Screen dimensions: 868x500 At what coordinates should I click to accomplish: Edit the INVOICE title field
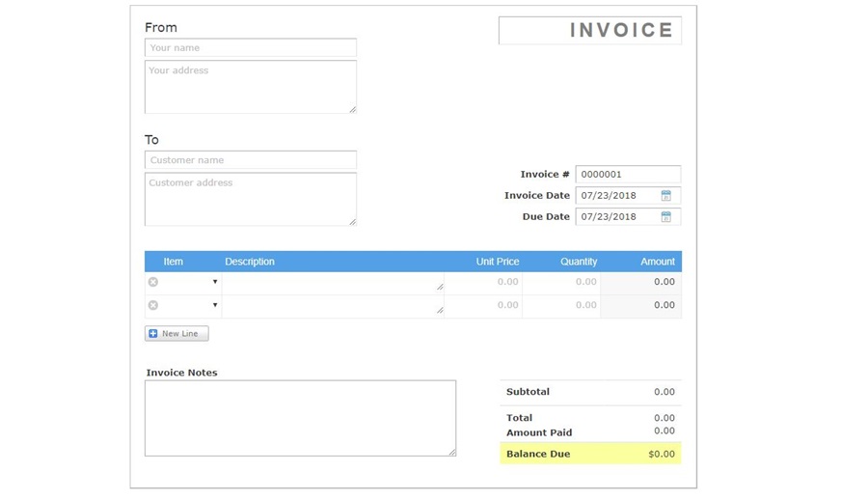(x=590, y=31)
